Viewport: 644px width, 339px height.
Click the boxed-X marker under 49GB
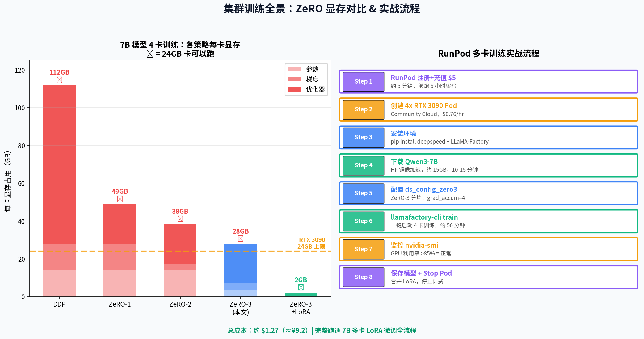[120, 199]
